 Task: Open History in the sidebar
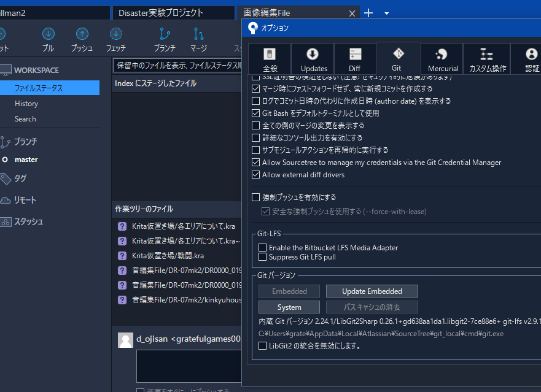click(26, 104)
